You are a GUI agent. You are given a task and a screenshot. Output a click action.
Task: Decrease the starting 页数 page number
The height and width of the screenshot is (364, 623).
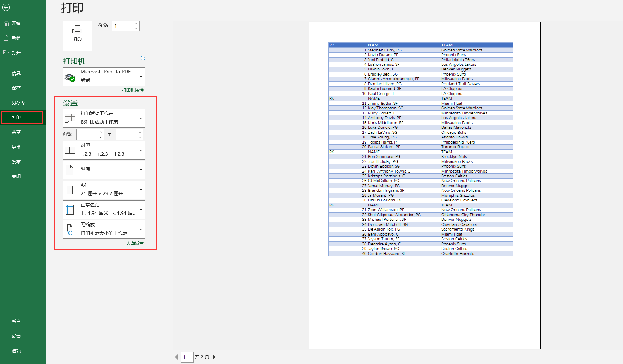[101, 137]
